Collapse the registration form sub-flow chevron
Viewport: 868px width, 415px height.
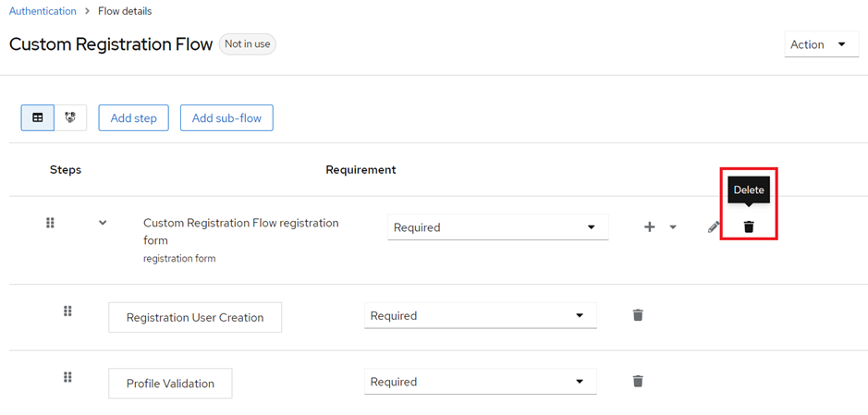click(x=103, y=223)
